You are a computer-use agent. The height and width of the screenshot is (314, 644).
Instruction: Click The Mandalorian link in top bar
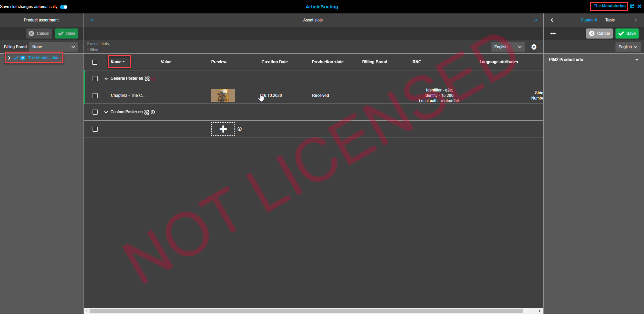point(609,6)
